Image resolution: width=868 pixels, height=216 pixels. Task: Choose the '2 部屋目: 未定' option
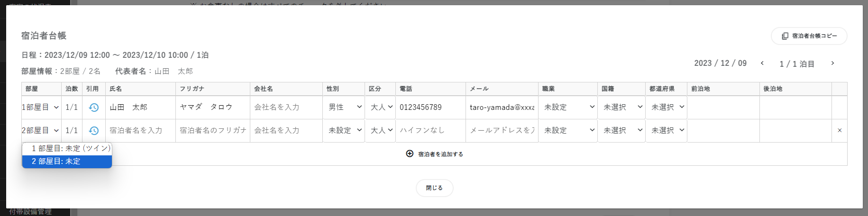(67, 162)
